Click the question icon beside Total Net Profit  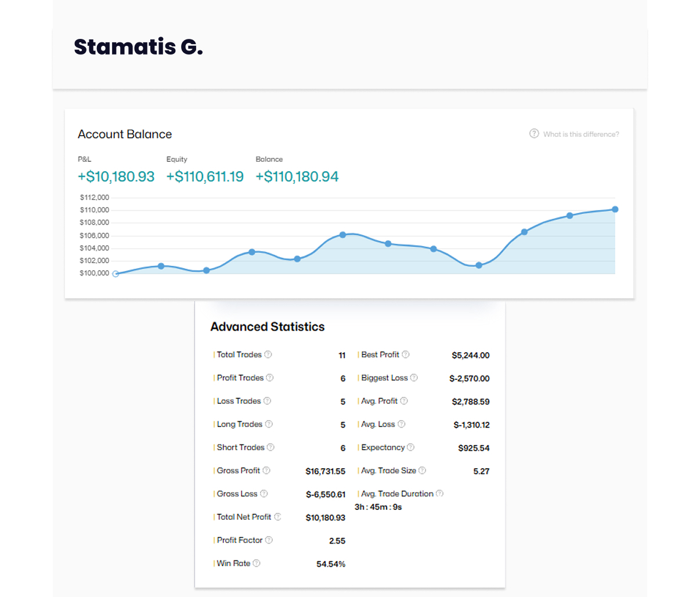[x=277, y=517]
